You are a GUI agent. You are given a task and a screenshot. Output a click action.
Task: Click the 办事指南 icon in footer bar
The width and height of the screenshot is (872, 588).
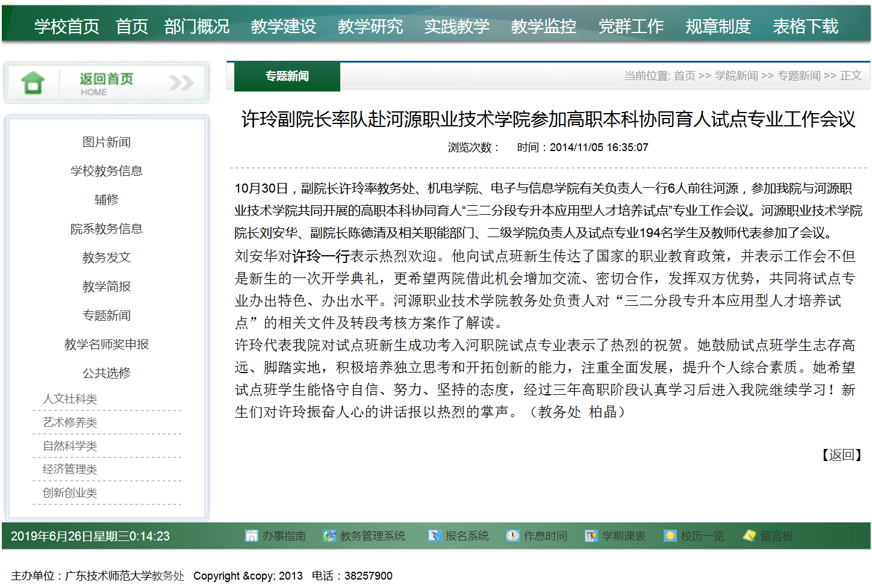(251, 536)
